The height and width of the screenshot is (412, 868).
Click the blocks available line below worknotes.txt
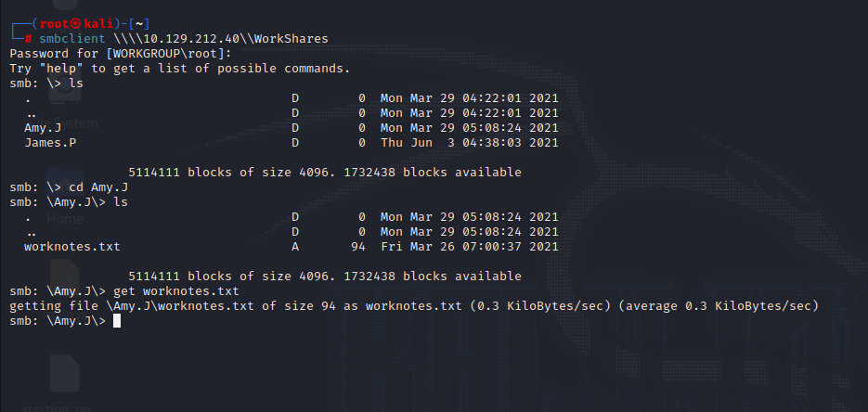point(325,276)
